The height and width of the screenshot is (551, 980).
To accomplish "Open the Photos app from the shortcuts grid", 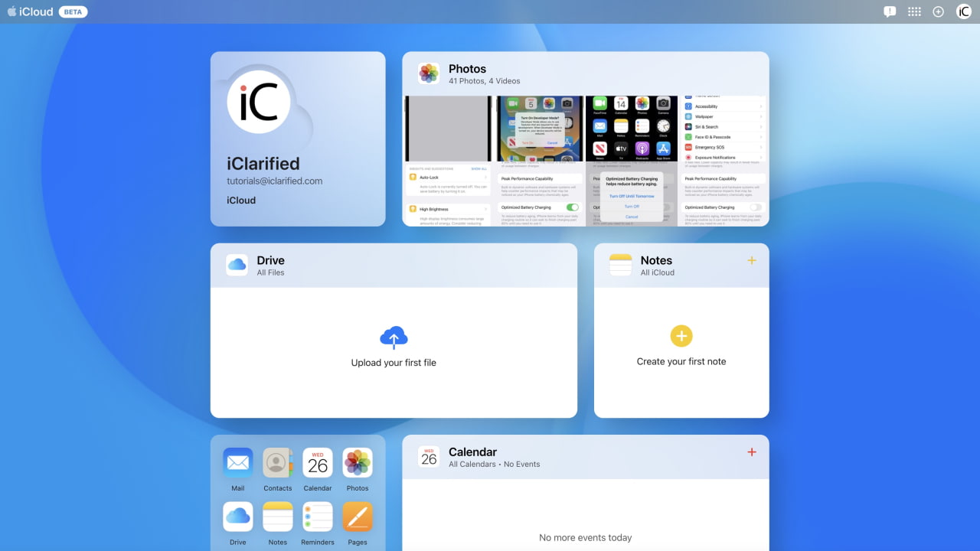I will point(357,462).
